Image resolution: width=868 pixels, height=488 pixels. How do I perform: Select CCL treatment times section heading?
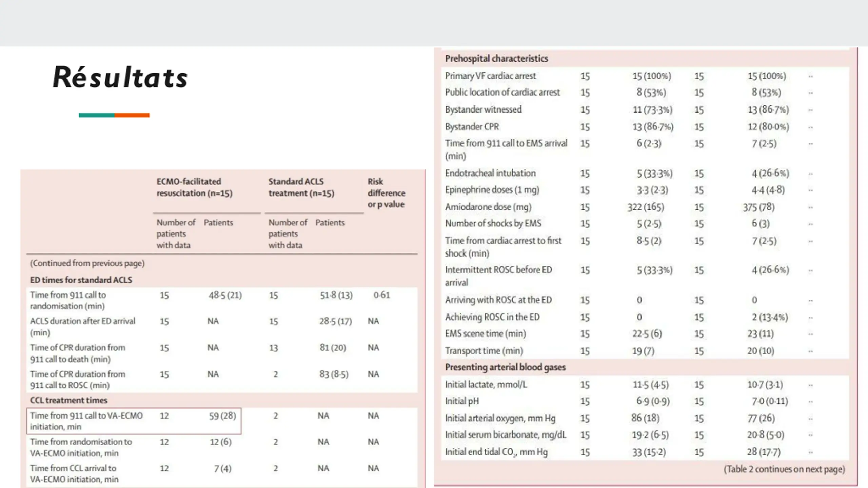[68, 400]
